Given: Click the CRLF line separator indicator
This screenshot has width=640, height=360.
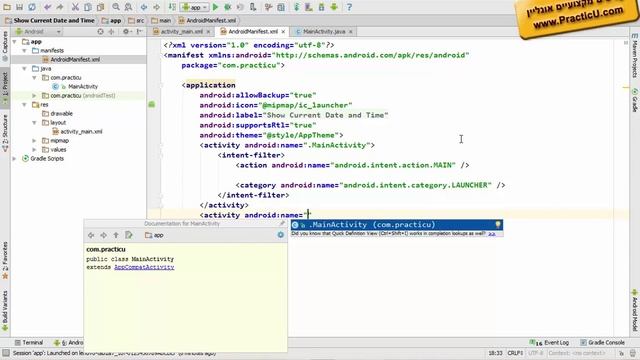Looking at the screenshot, I should (x=515, y=353).
